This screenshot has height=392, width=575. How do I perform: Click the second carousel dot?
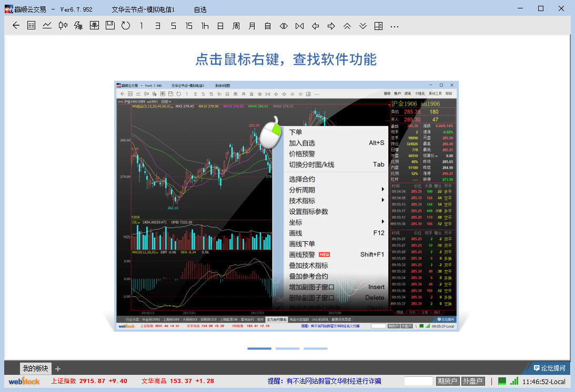click(287, 348)
